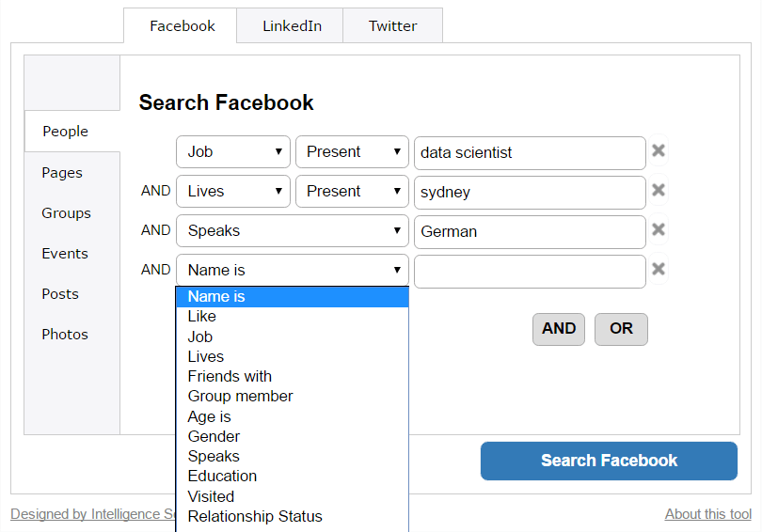Choose 'Name is' in dropdown list
The width and height of the screenshot is (762, 532).
tap(292, 297)
